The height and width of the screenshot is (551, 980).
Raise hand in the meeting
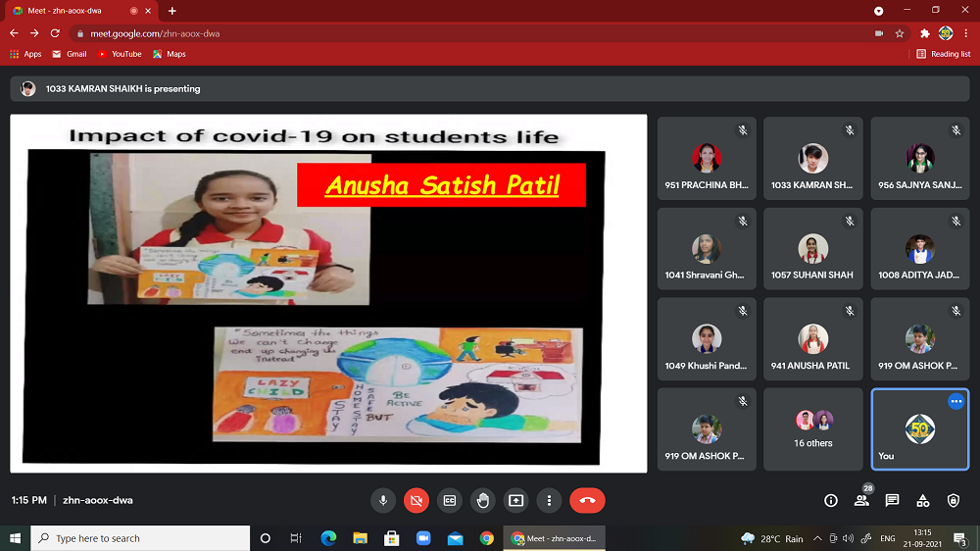pyautogui.click(x=482, y=500)
